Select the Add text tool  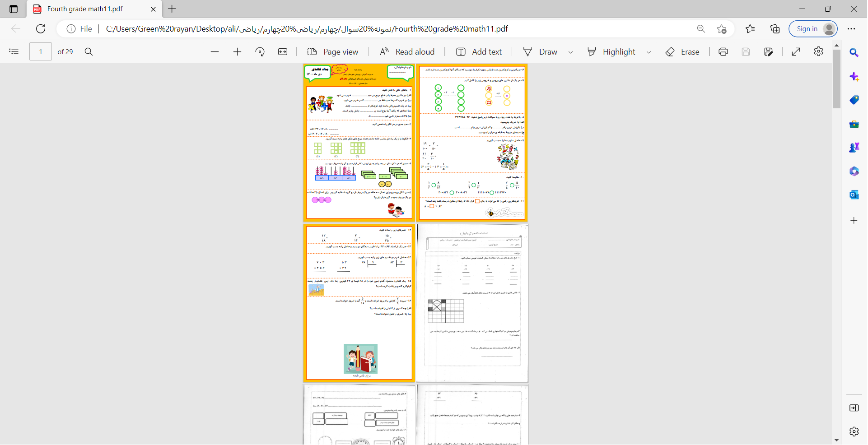coord(479,52)
